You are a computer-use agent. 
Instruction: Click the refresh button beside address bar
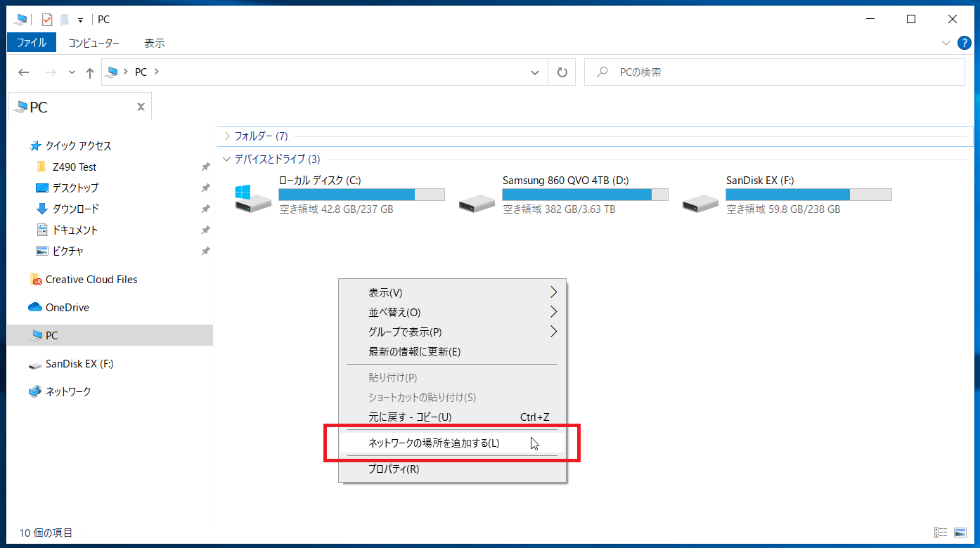[562, 72]
